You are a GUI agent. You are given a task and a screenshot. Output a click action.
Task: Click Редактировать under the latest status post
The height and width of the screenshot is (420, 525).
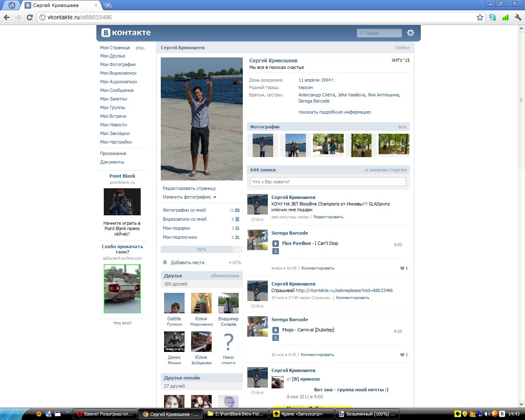pyautogui.click(x=328, y=217)
